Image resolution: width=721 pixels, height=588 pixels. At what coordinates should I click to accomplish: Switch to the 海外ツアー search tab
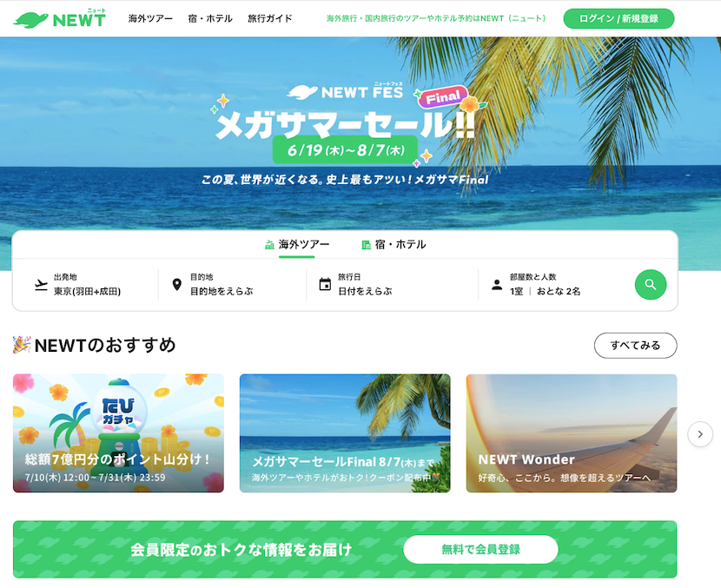(297, 245)
